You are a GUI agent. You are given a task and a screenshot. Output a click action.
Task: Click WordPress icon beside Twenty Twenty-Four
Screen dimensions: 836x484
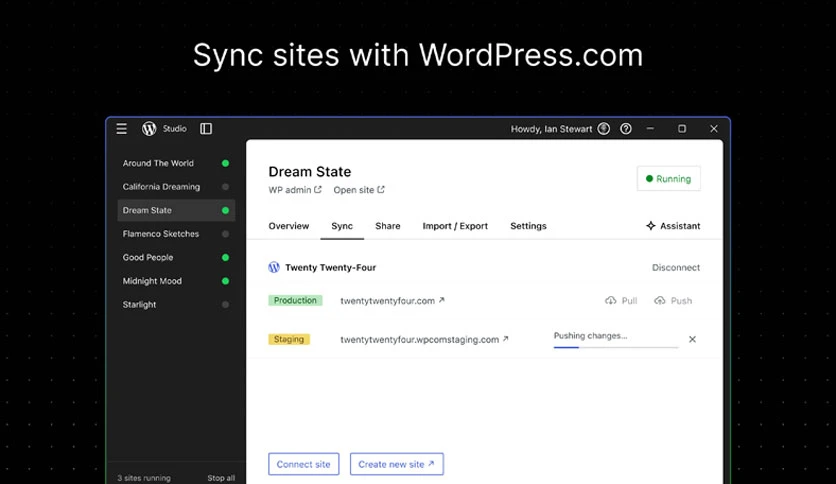[274, 267]
